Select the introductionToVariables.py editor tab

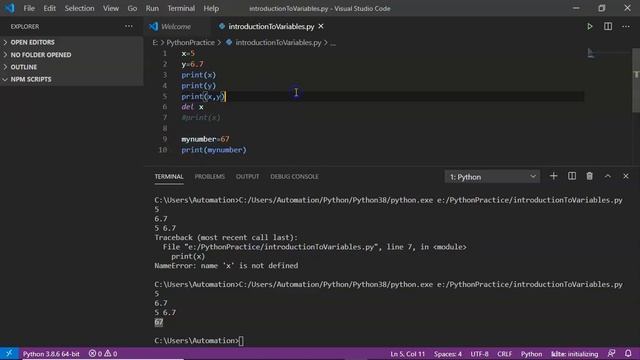coord(271,27)
